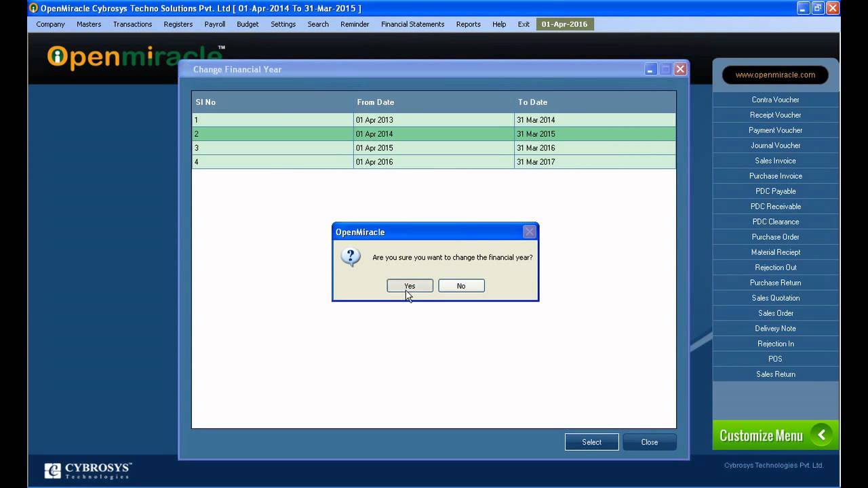Screen dimensions: 868x488
Task: Open the Company menu
Action: 50,24
